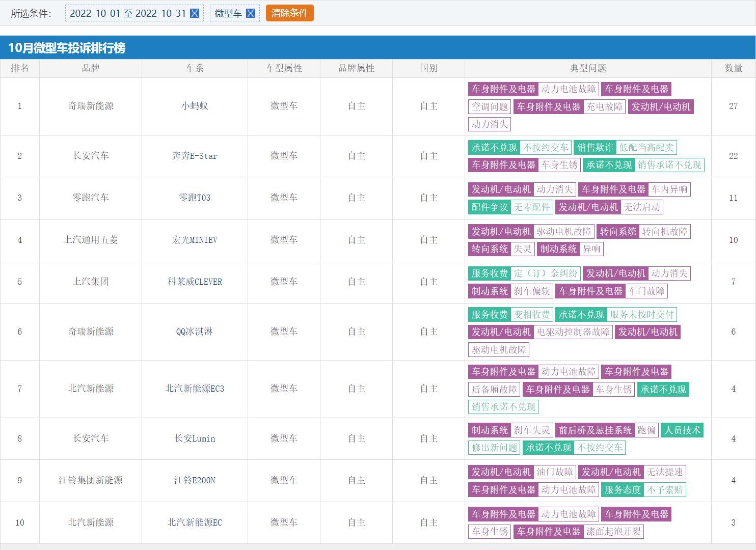Image resolution: width=756 pixels, height=550 pixels.
Task: Click the 品牌 column header
Action: (91, 68)
